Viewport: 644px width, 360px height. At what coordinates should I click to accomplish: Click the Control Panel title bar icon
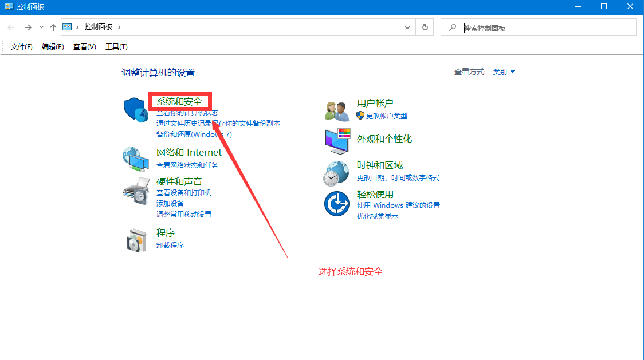click(x=9, y=6)
